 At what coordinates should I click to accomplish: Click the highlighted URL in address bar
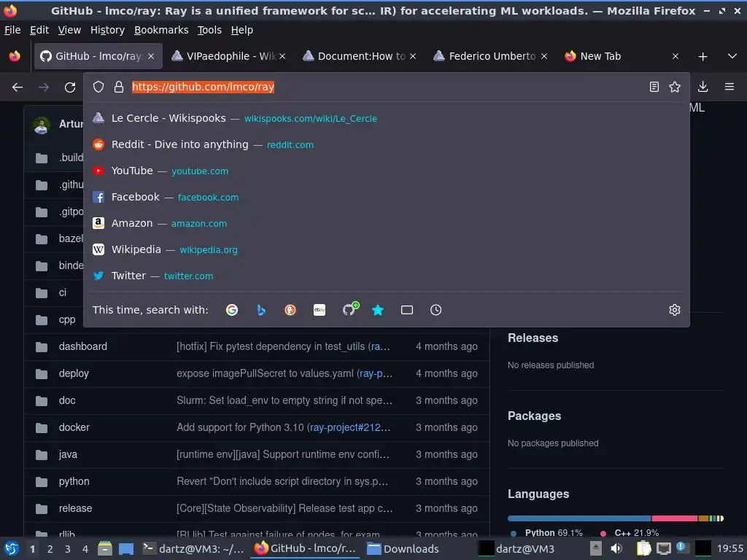pyautogui.click(x=203, y=87)
